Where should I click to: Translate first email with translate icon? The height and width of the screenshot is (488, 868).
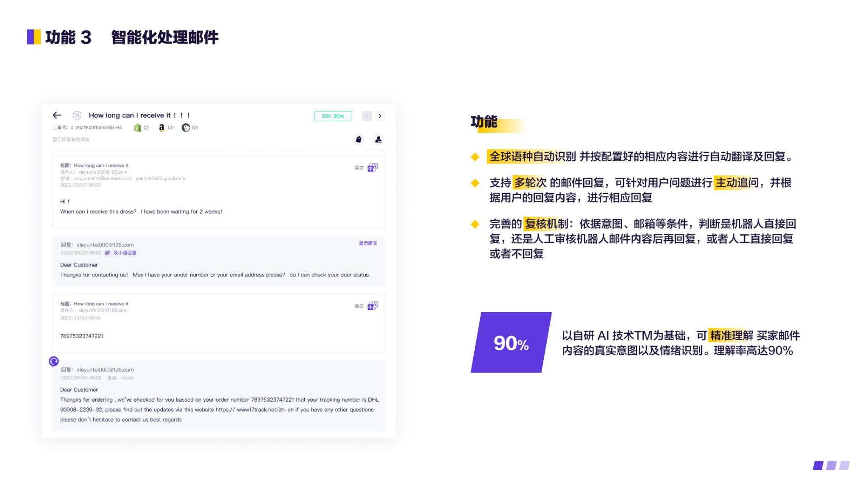pyautogui.click(x=373, y=168)
